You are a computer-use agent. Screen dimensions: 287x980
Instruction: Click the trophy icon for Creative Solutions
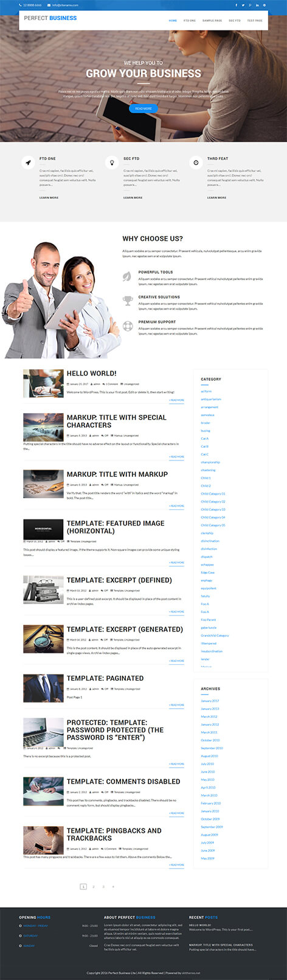coord(128,301)
